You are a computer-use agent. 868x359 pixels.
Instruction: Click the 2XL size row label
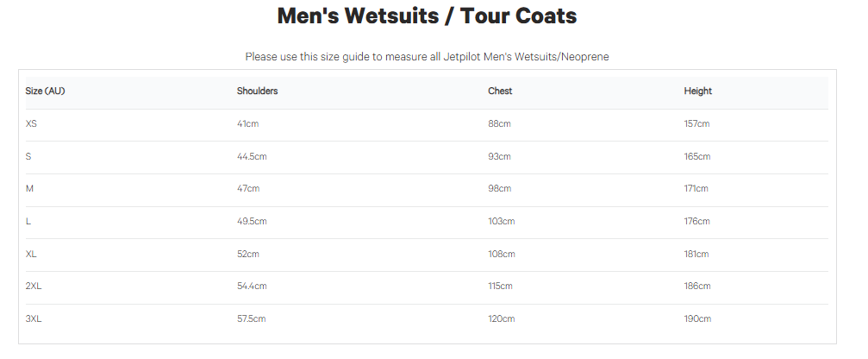[34, 287]
